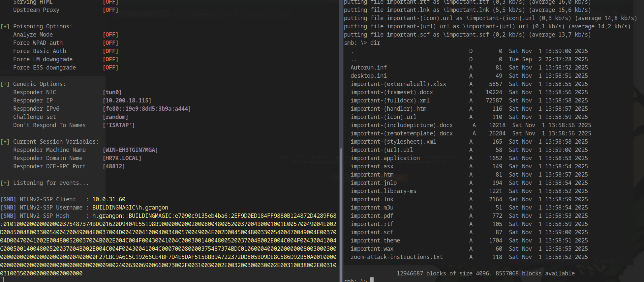Image resolution: width=644 pixels, height=282 pixels.
Task: Click important.wax file name
Action: (372, 249)
